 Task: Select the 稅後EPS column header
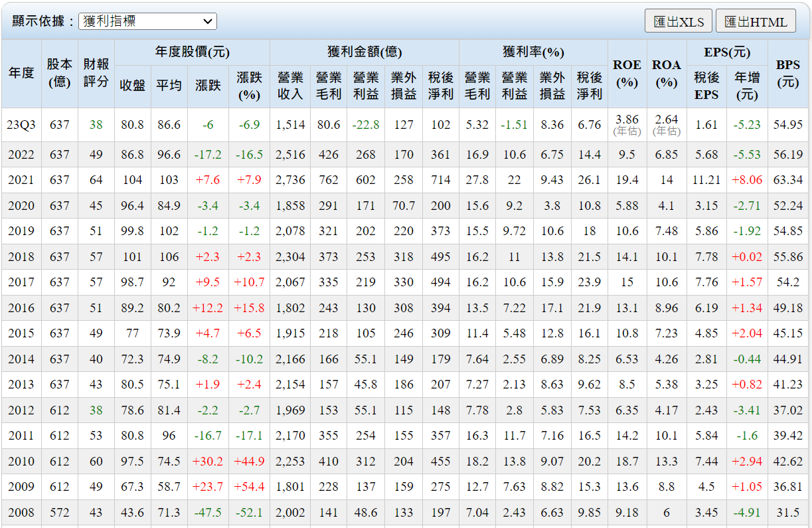(706, 86)
